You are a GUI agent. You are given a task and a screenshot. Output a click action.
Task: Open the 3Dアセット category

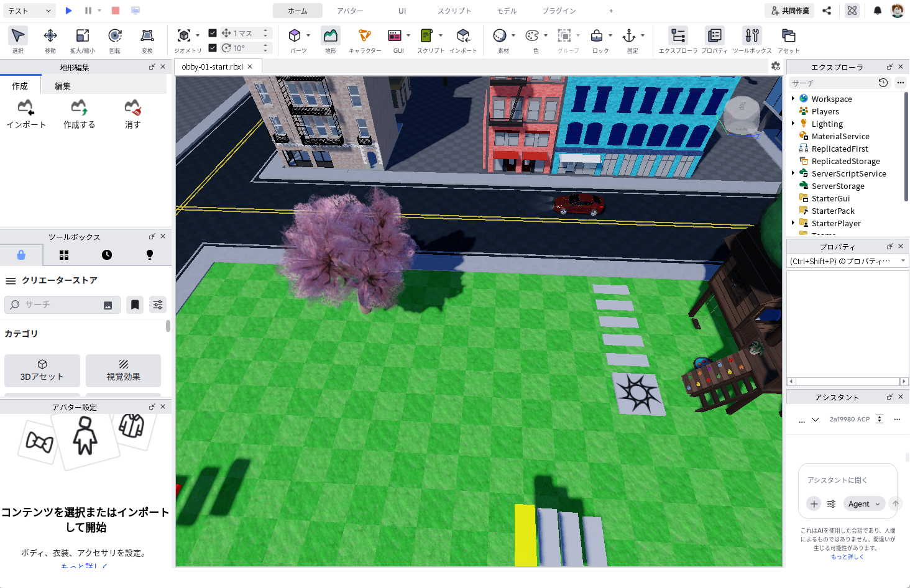[42, 370]
